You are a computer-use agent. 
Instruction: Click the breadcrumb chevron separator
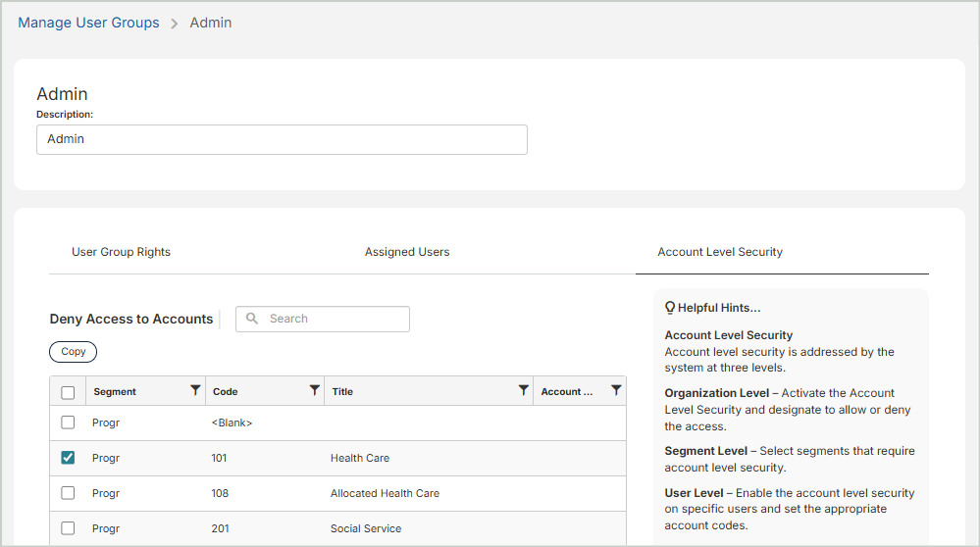[x=175, y=24]
